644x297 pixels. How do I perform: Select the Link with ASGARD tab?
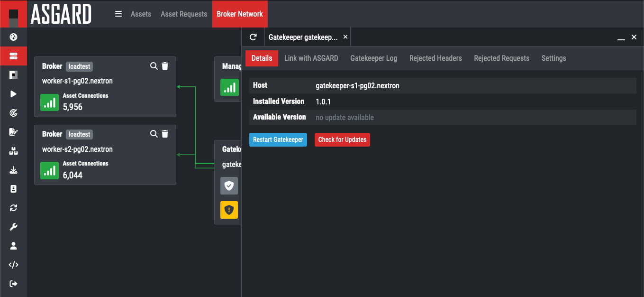(311, 58)
